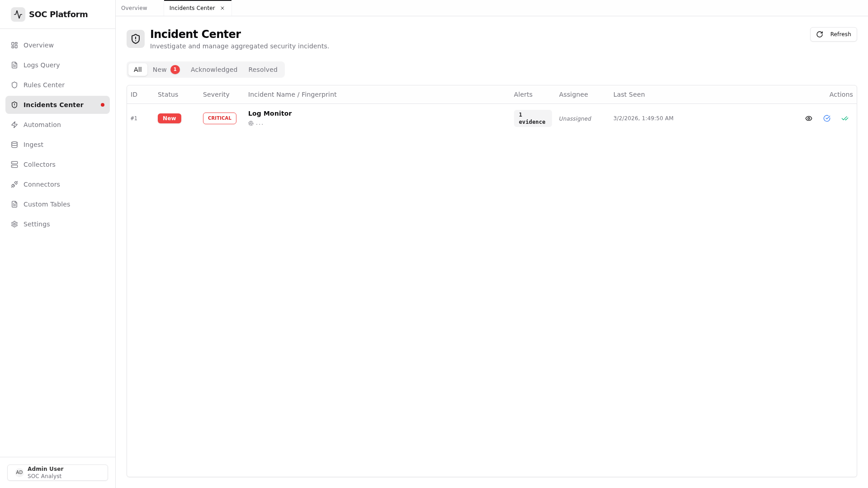Click the Incident Center shield header icon

click(136, 39)
